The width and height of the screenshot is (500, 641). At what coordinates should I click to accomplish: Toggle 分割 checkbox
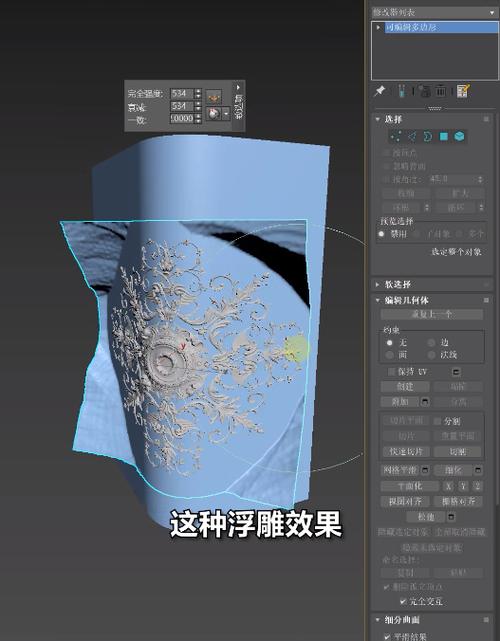click(x=438, y=421)
